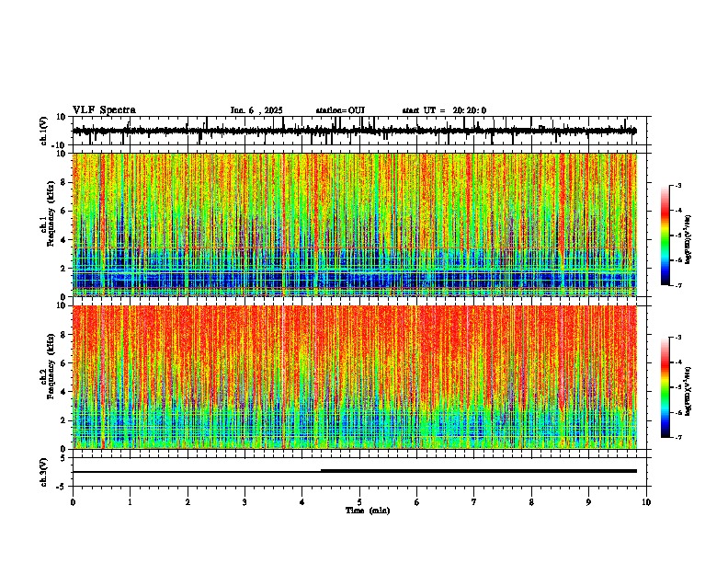
Task: Click inside the ch.1 spectrogram plot
Action: click(x=355, y=224)
